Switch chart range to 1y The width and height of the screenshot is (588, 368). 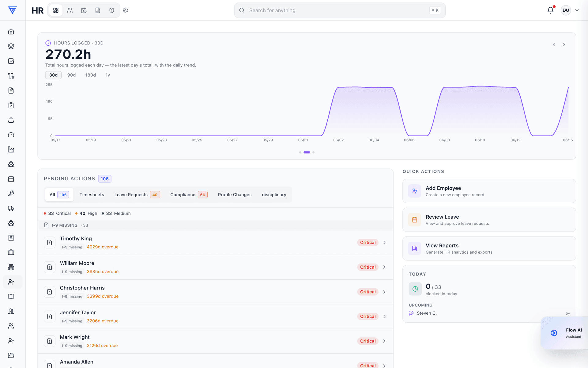[x=107, y=75]
